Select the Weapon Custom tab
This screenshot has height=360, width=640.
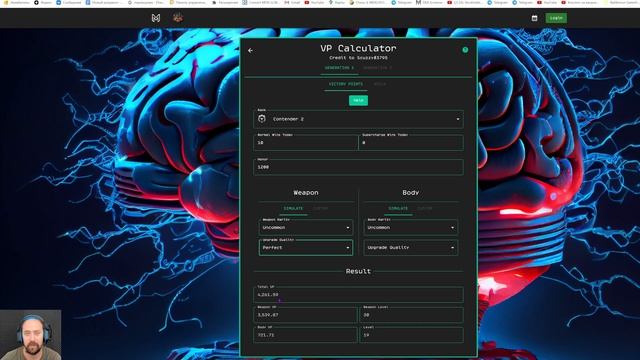320,209
